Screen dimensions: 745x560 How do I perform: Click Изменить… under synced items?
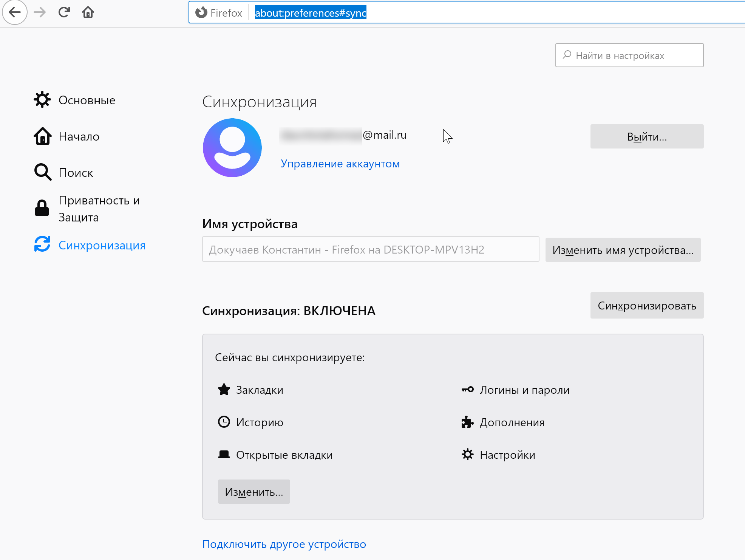[x=254, y=492]
